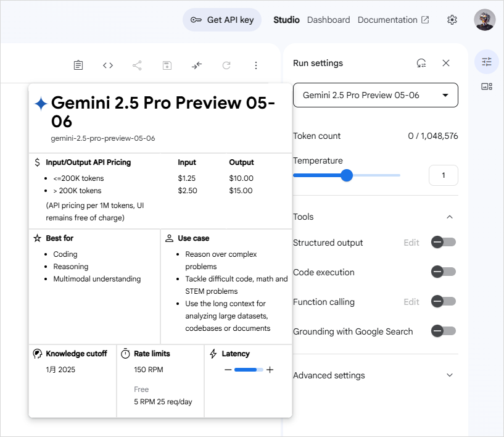Open the more options vertical dots menu

(256, 65)
